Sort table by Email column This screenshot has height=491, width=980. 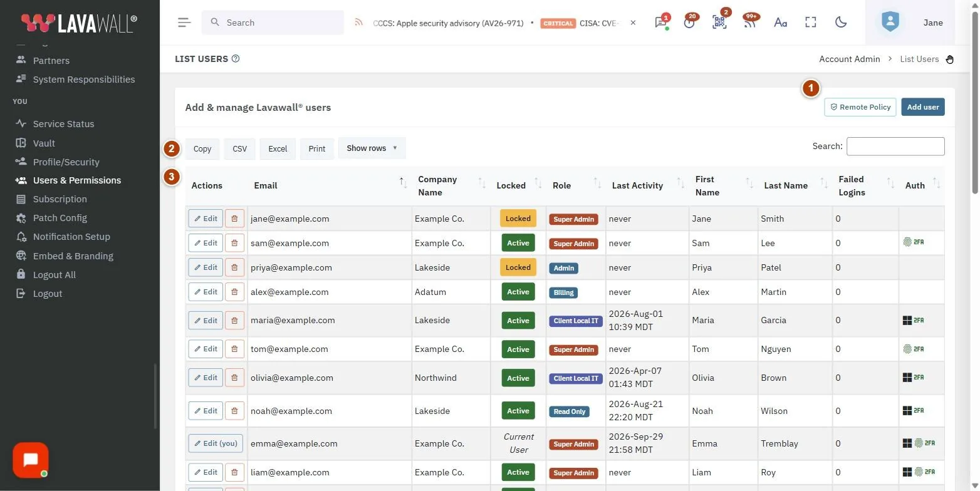pyautogui.click(x=329, y=185)
